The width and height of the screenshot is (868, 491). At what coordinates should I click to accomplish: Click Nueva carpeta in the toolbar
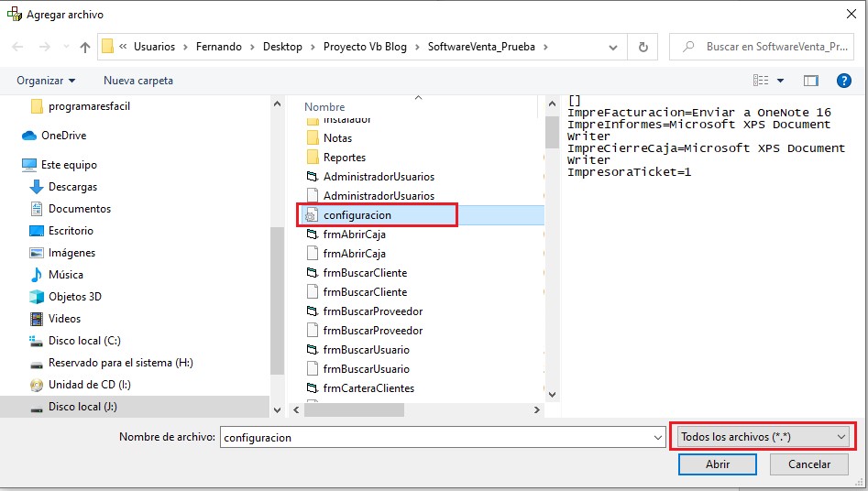[x=138, y=81]
